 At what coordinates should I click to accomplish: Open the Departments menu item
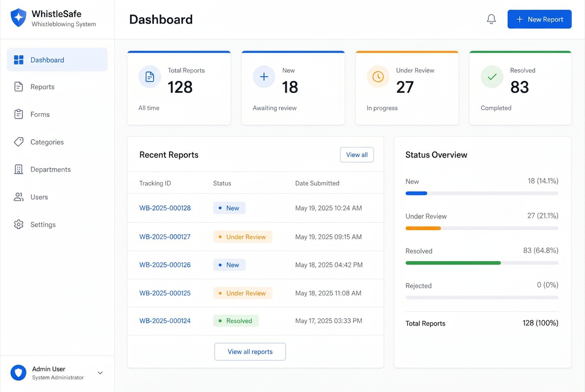pyautogui.click(x=57, y=169)
